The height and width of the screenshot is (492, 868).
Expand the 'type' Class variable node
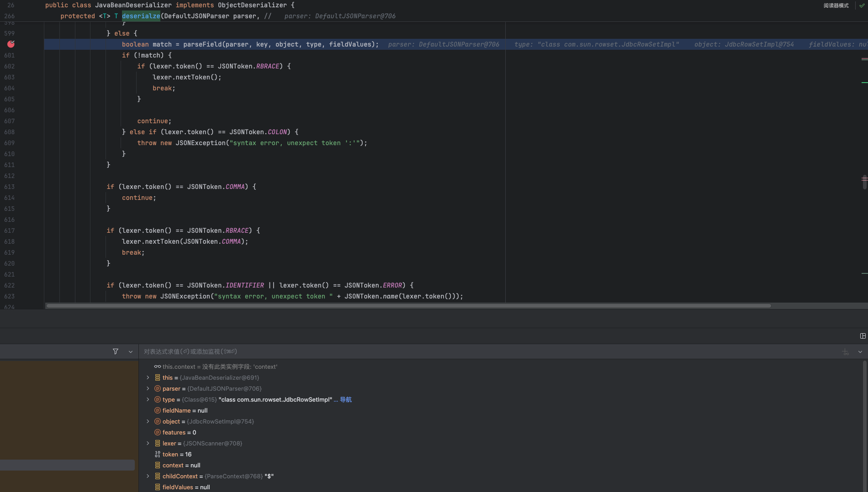[x=148, y=399]
